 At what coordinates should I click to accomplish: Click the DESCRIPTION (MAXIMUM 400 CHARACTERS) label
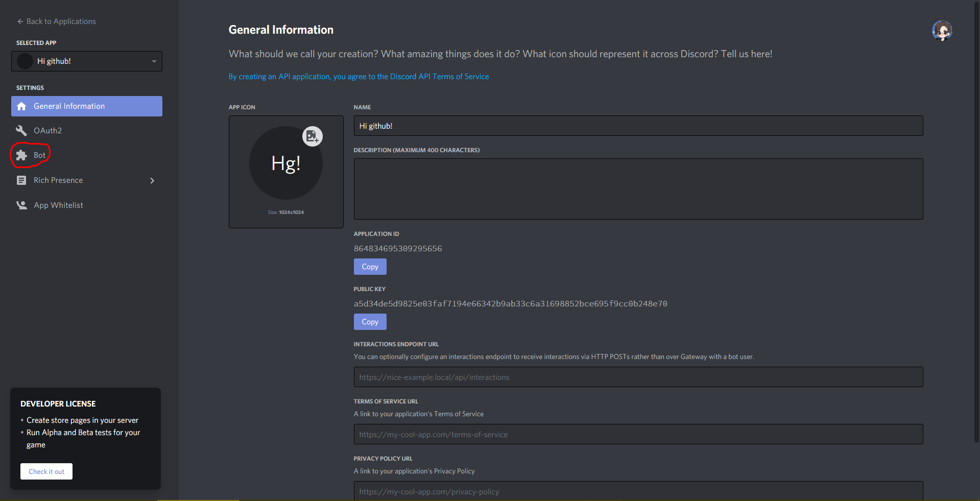tap(417, 150)
